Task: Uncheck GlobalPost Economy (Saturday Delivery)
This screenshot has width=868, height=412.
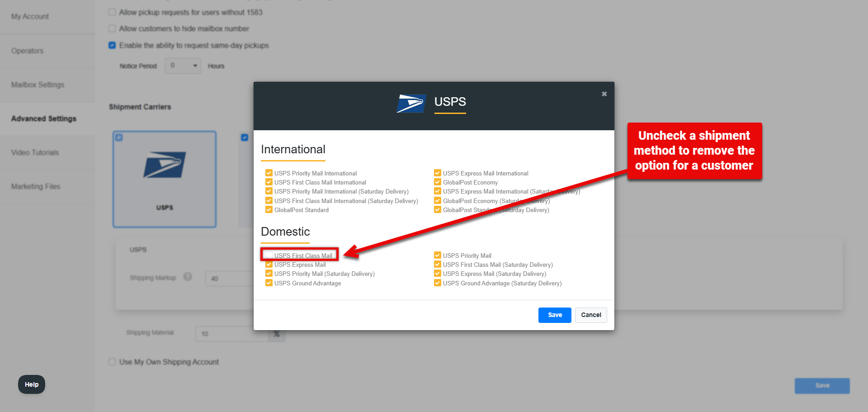Action: coord(438,200)
